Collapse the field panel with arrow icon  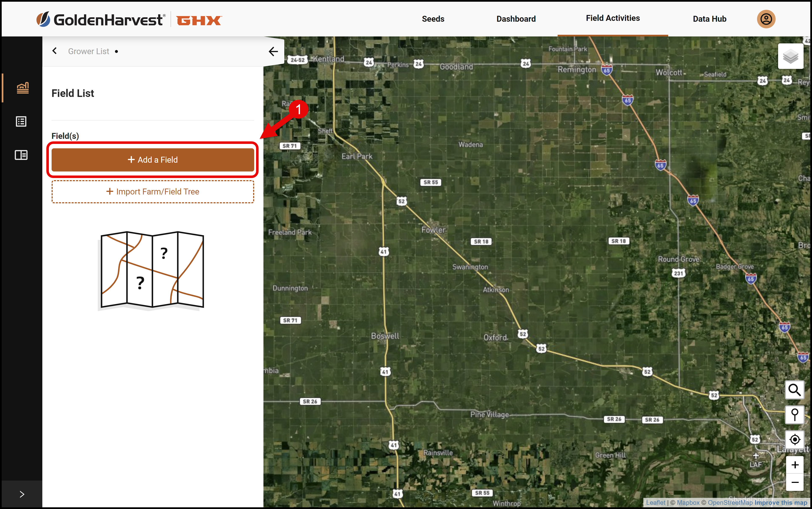(x=273, y=51)
